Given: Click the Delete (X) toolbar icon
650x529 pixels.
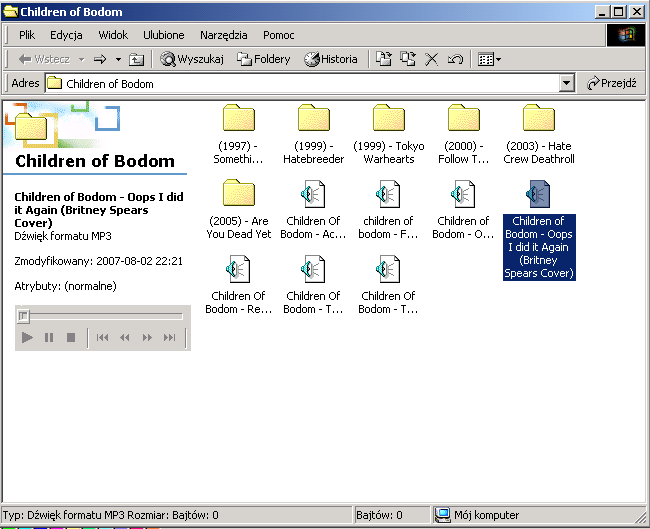Looking at the screenshot, I should click(x=432, y=59).
